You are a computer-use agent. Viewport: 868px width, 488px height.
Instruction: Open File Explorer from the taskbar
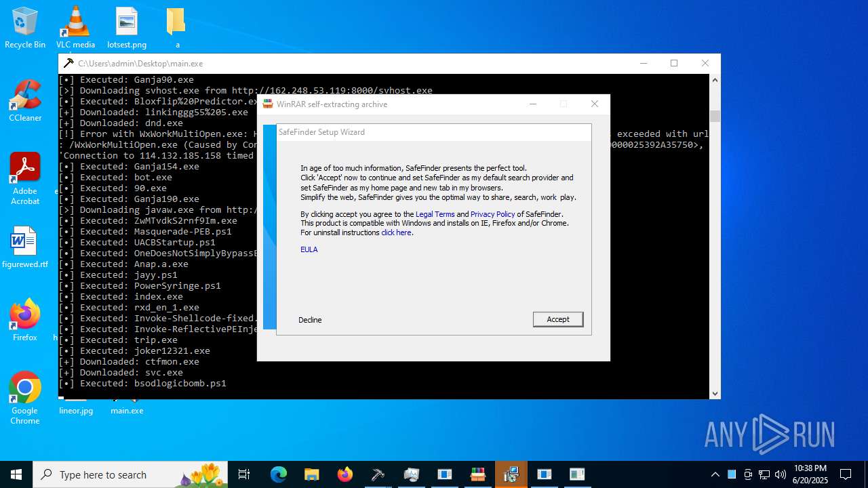312,474
